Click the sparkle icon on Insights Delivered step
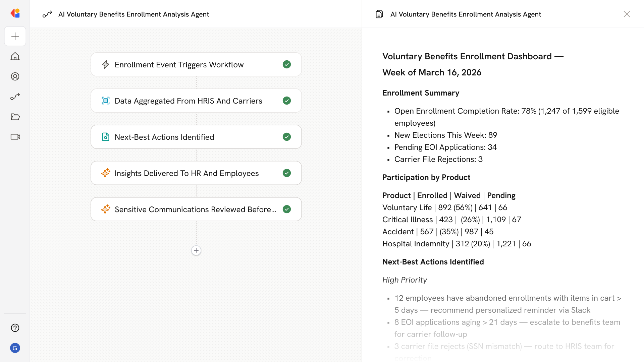Image resolution: width=644 pixels, height=362 pixels. click(106, 173)
